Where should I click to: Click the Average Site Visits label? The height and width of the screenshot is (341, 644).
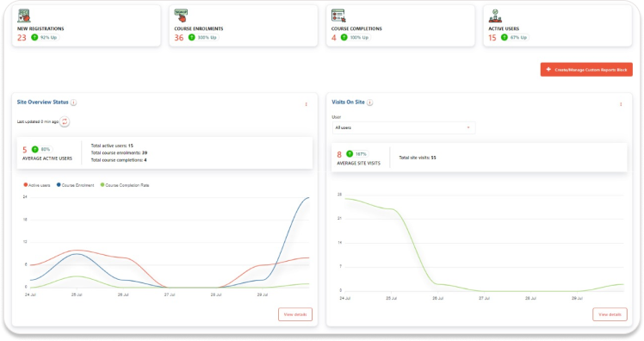click(358, 163)
